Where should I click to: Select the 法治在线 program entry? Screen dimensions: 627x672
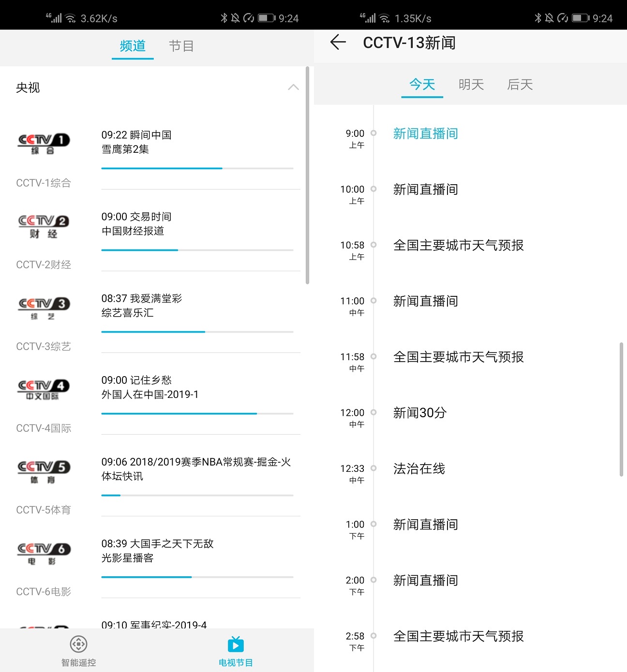(418, 468)
